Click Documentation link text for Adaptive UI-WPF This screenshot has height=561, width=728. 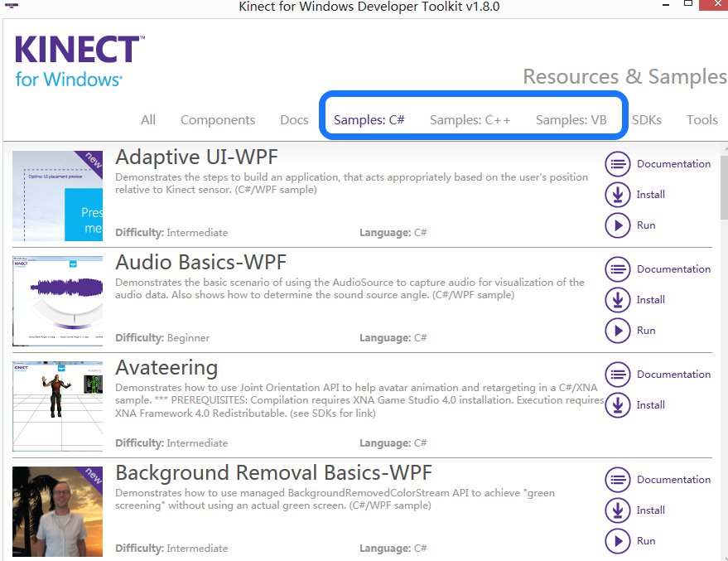pos(673,164)
